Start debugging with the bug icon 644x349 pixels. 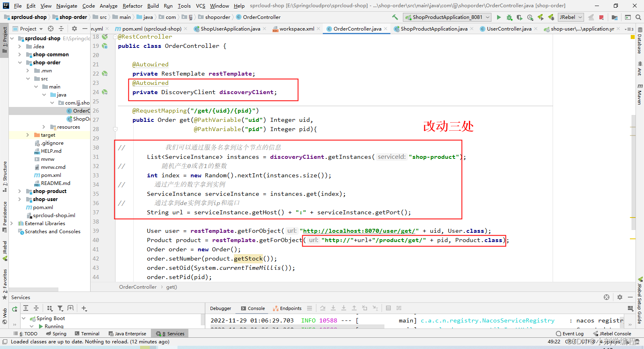(x=509, y=17)
